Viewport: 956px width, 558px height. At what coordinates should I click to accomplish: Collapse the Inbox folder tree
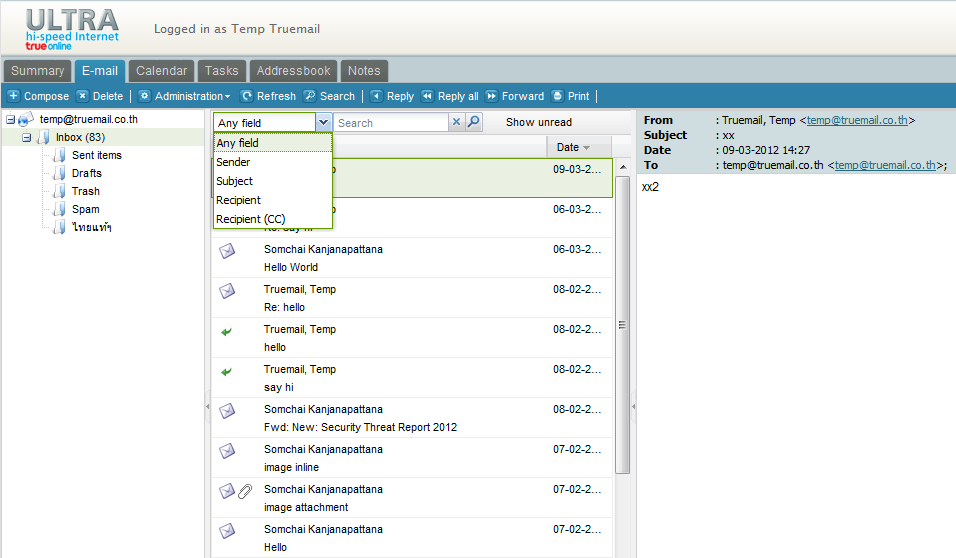coord(26,137)
